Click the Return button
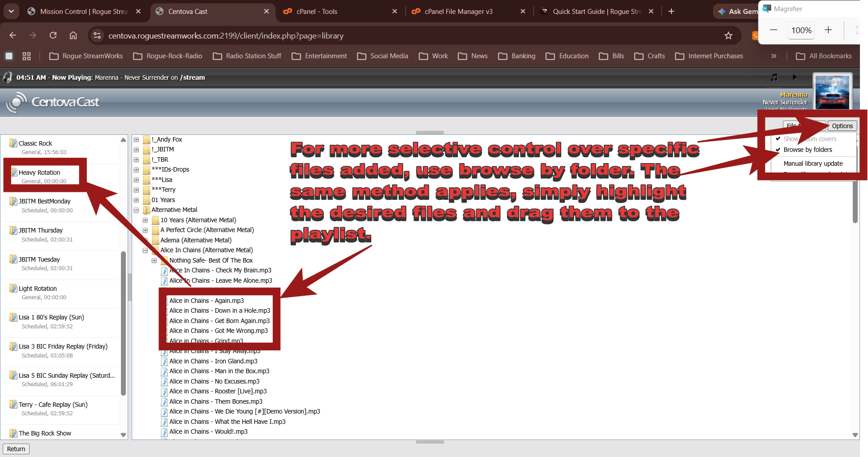868x457 pixels. (16, 449)
